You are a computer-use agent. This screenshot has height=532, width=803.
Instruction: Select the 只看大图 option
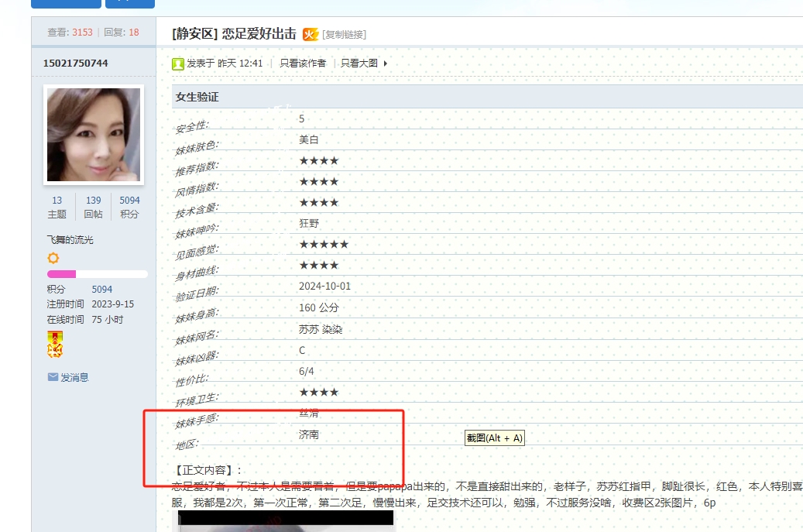359,63
